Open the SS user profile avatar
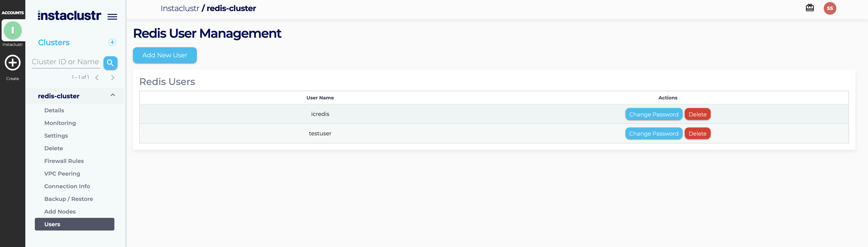868x247 pixels. 830,8
